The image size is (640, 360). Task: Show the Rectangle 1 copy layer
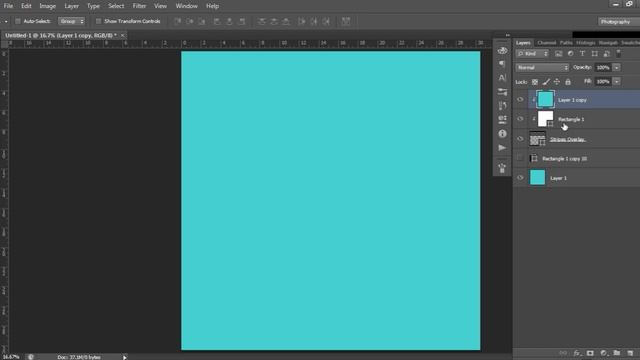click(520, 158)
